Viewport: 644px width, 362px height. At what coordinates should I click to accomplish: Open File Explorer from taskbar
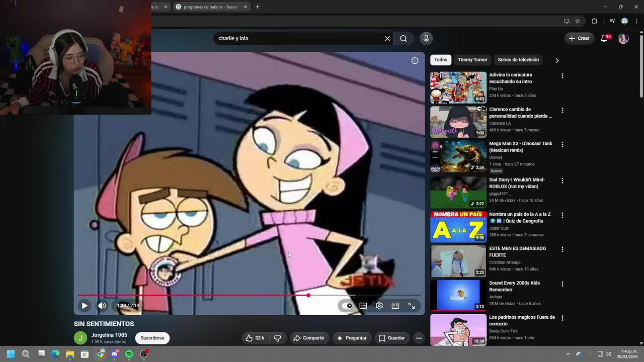pos(70,354)
